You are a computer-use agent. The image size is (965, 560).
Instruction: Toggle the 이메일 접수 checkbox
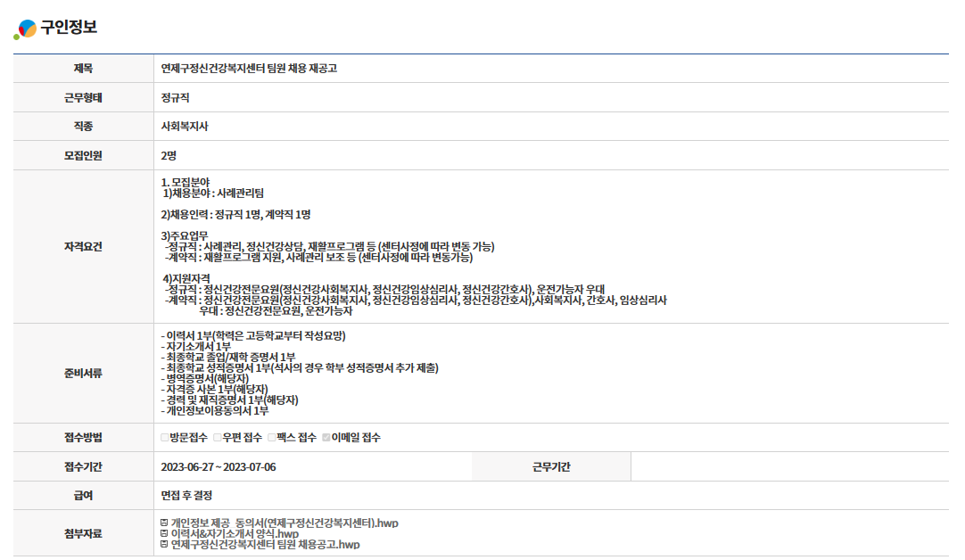[326, 437]
